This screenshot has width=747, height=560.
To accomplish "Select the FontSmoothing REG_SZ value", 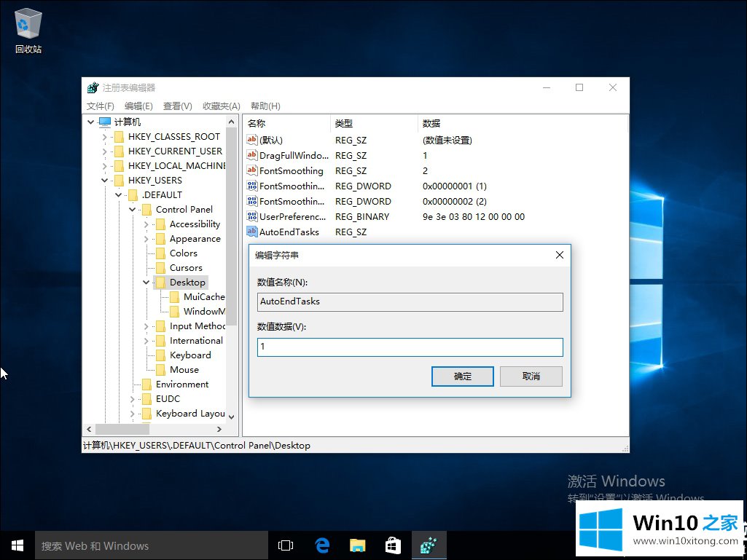I will (x=291, y=171).
